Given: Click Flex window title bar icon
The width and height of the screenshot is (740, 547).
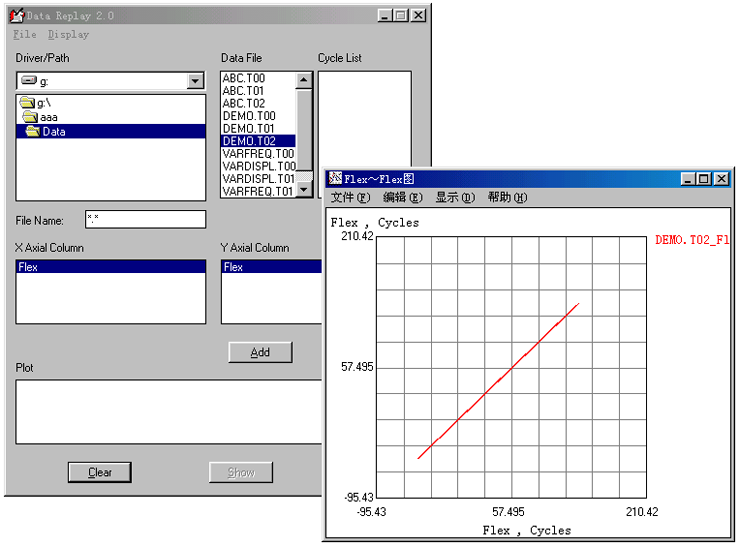Looking at the screenshot, I should (x=335, y=178).
